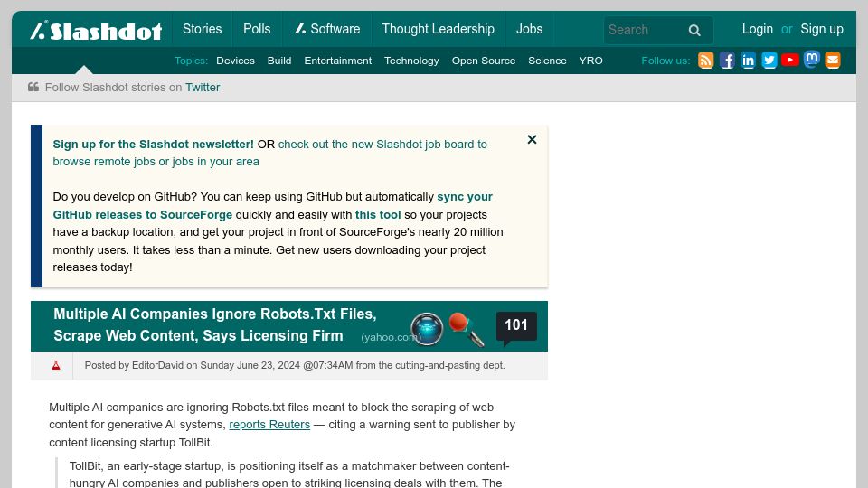Click the Login link
The image size is (868, 488).
pyautogui.click(x=758, y=29)
